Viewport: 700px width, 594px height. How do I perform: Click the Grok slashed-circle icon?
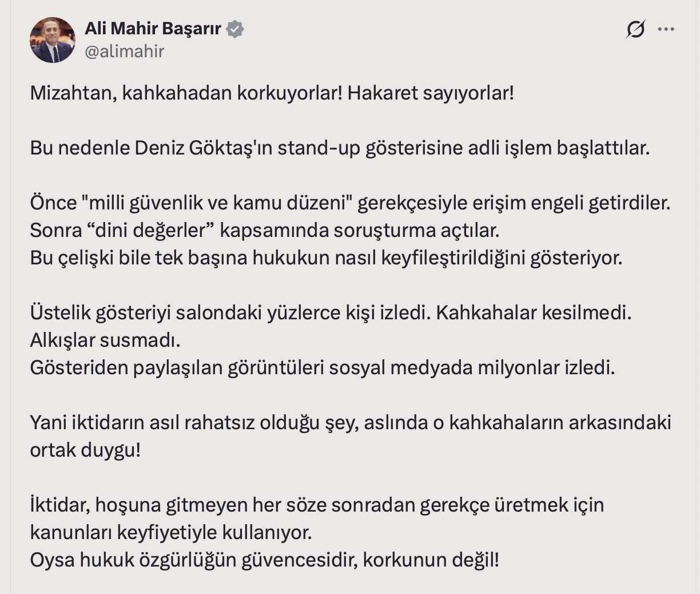635,29
